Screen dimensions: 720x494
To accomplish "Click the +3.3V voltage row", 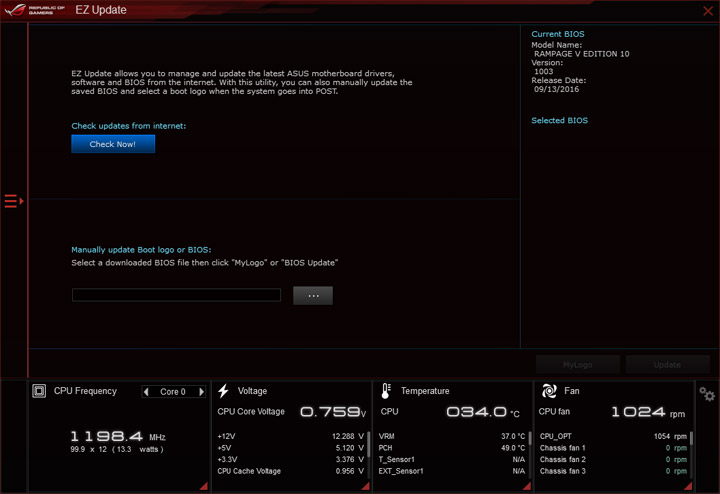I will point(291,459).
